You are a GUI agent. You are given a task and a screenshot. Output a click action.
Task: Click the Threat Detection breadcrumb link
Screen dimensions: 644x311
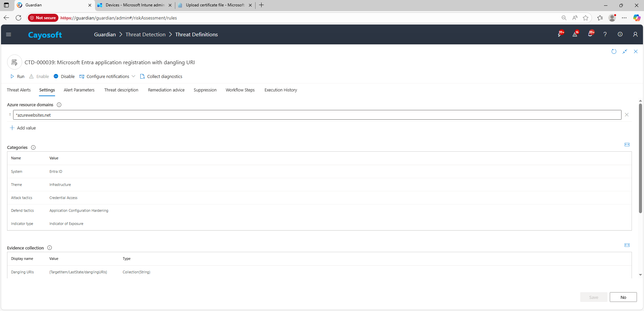tap(145, 35)
